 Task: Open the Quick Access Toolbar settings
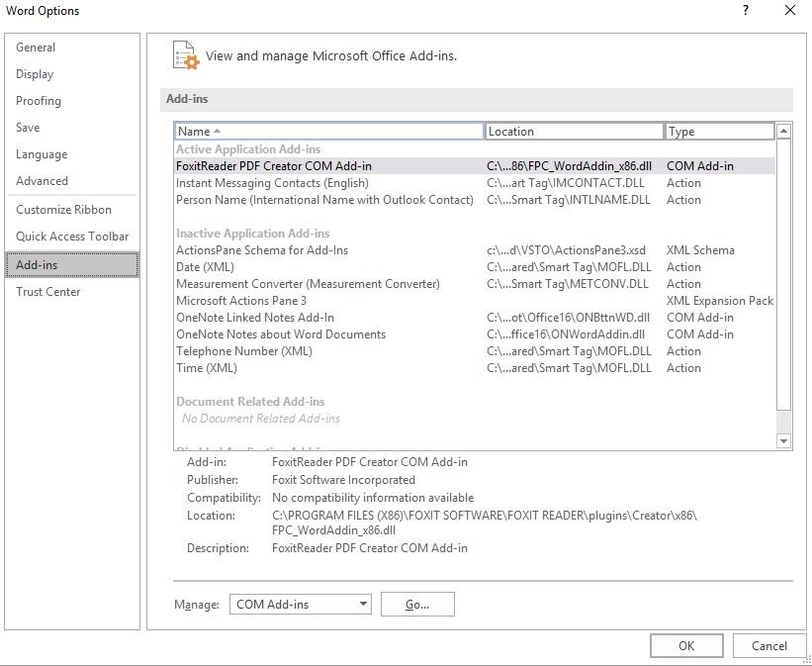74,237
